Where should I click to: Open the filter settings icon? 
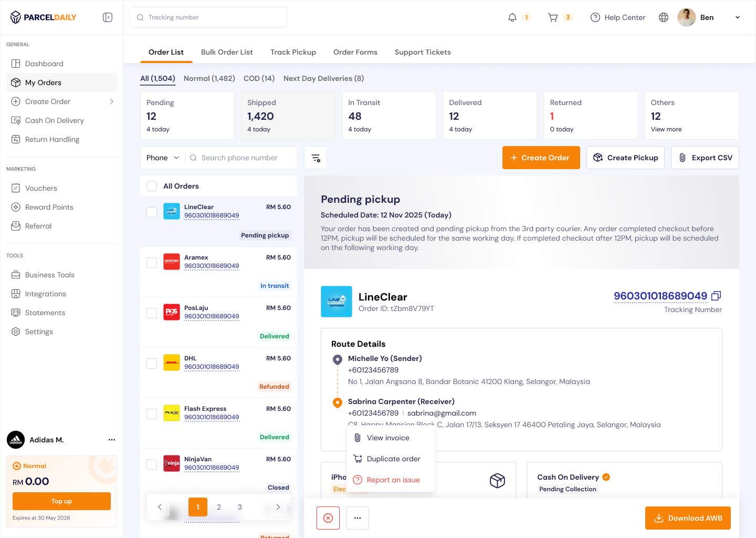tap(316, 158)
